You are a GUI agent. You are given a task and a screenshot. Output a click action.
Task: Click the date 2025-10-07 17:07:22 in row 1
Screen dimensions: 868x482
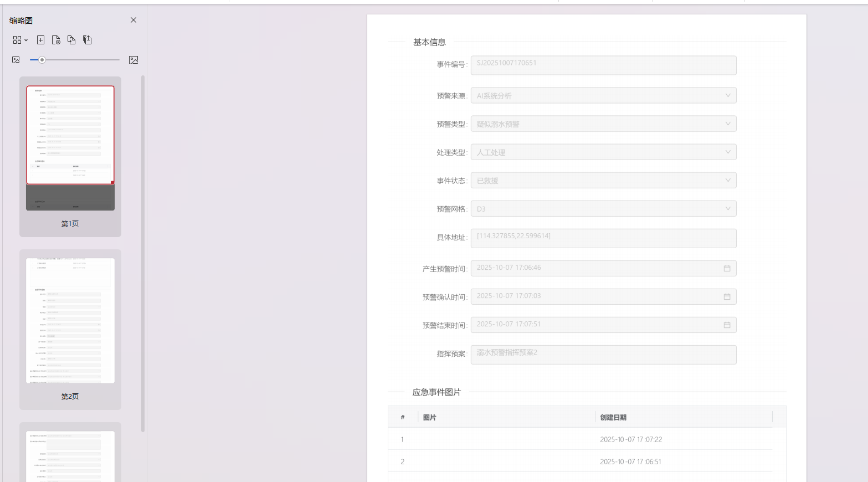(631, 439)
